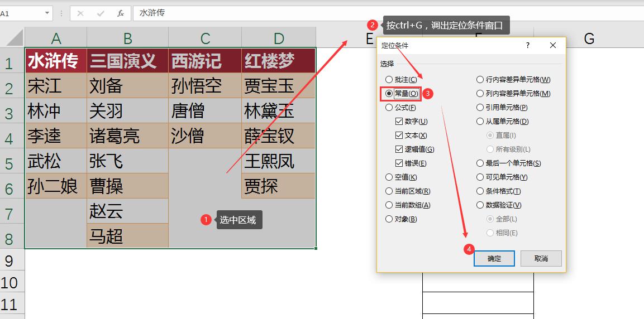Click cell 武松
Screen dimensions: 644x319
point(56,161)
